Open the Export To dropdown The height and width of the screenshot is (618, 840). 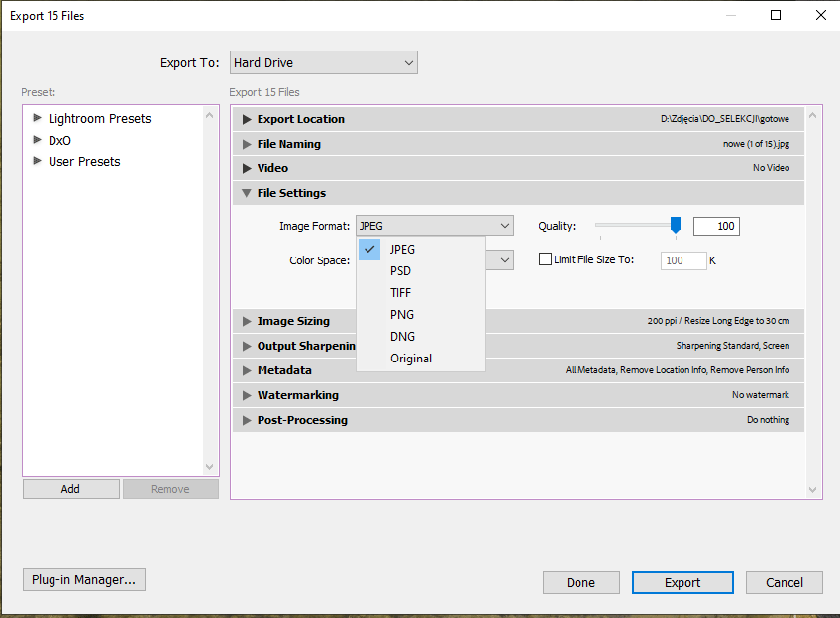point(323,62)
